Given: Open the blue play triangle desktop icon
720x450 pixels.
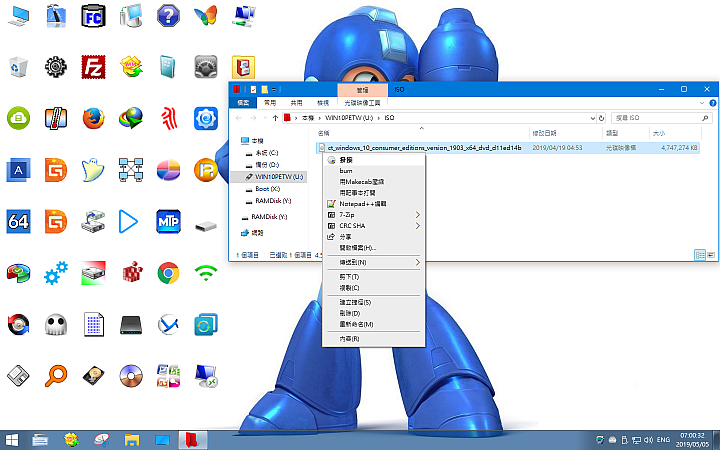Looking at the screenshot, I should point(128,222).
